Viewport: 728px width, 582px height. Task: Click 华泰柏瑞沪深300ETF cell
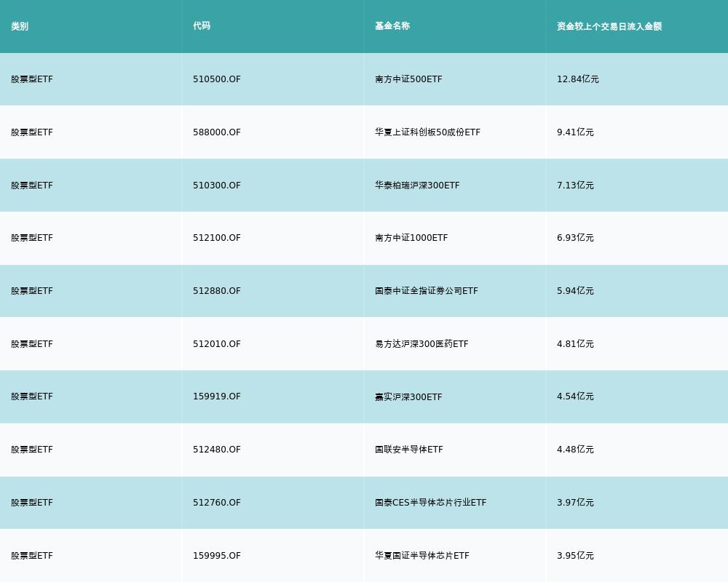417,186
